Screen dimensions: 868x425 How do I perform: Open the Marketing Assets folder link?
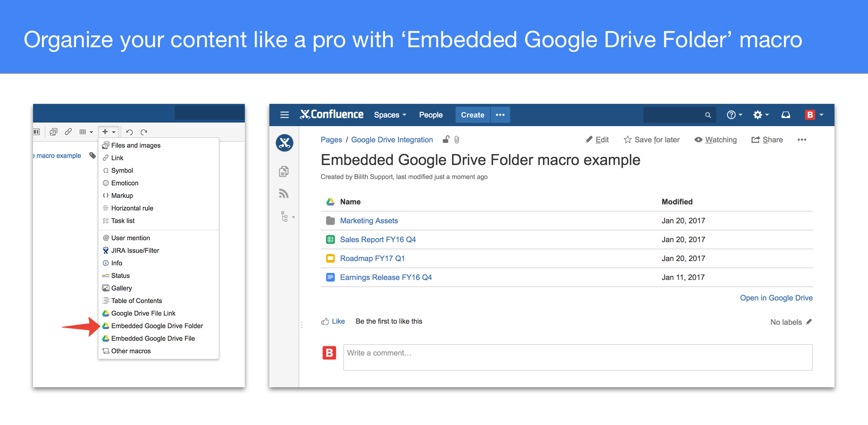click(369, 221)
